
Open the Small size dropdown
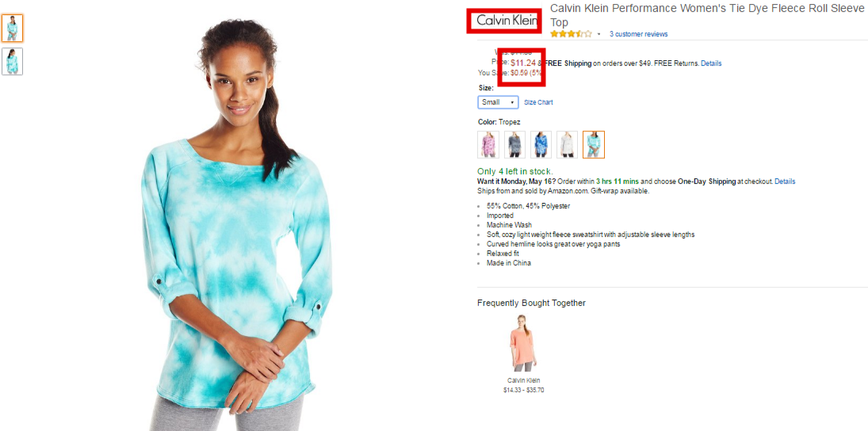point(499,102)
